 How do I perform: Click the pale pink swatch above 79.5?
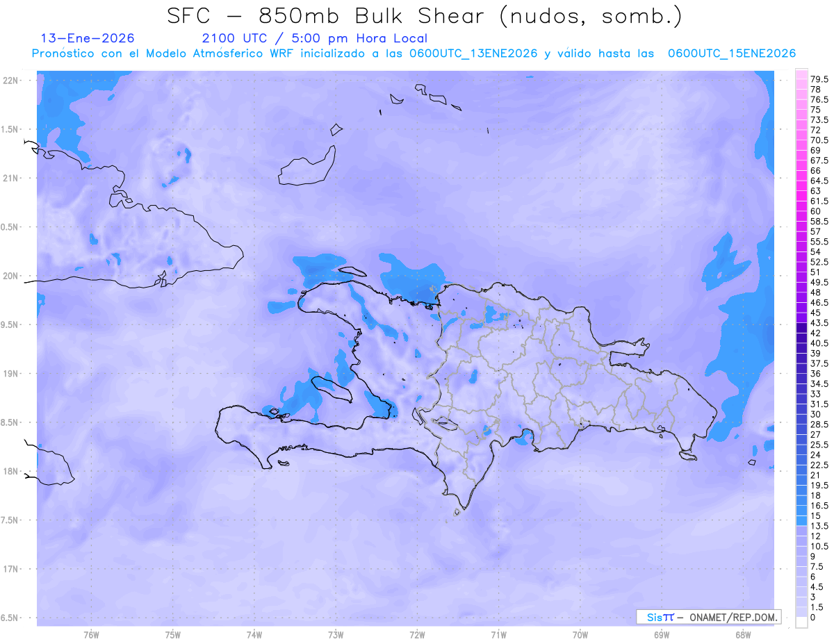pyautogui.click(x=801, y=74)
